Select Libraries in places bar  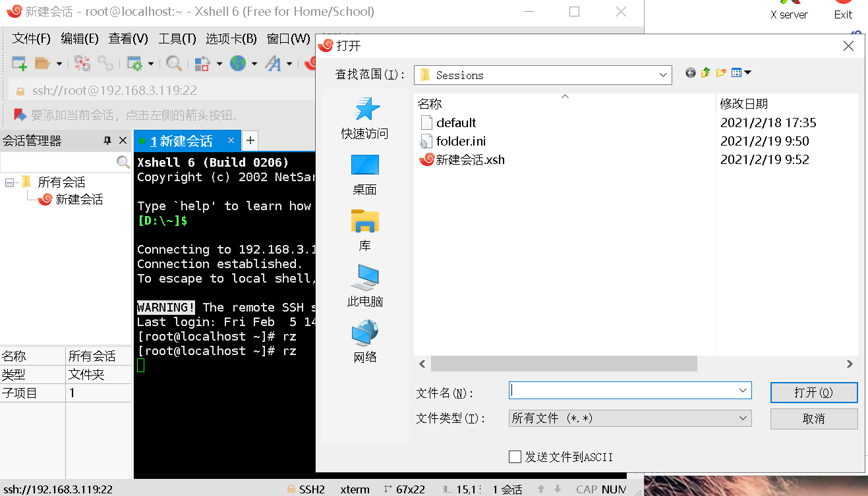click(364, 231)
